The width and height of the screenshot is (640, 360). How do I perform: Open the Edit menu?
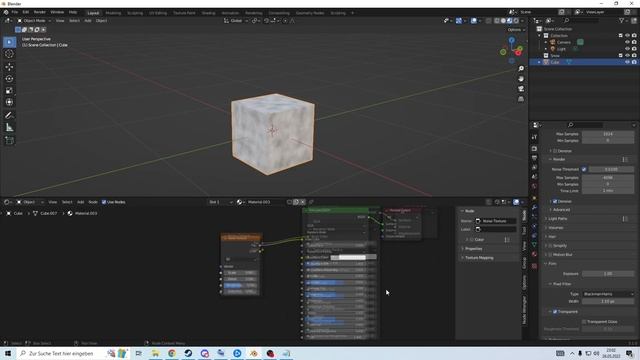point(26,13)
